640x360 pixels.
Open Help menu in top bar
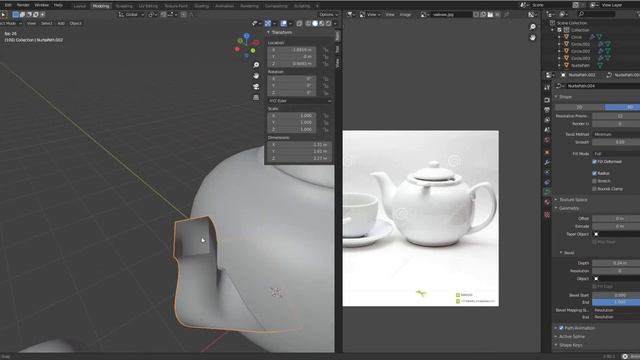click(58, 5)
